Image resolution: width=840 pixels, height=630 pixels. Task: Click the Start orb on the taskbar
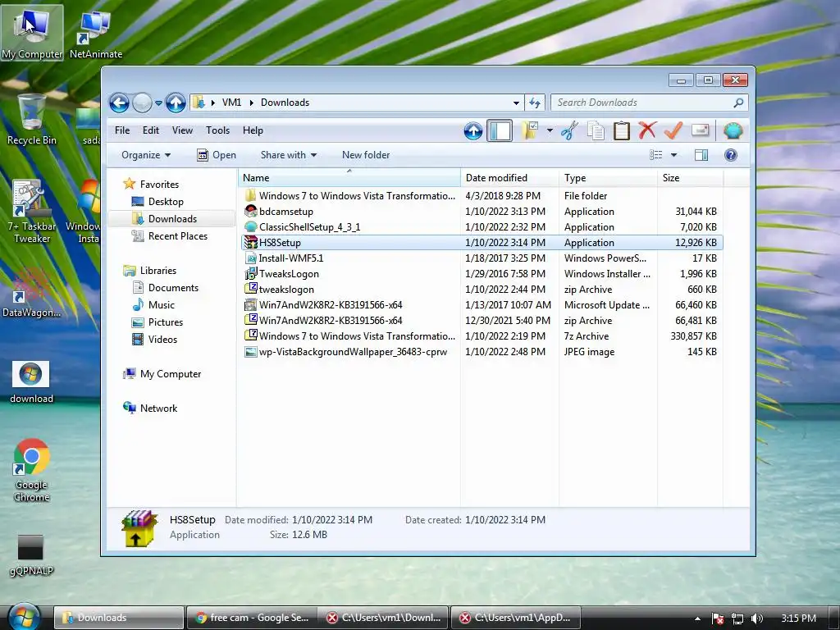tap(24, 616)
